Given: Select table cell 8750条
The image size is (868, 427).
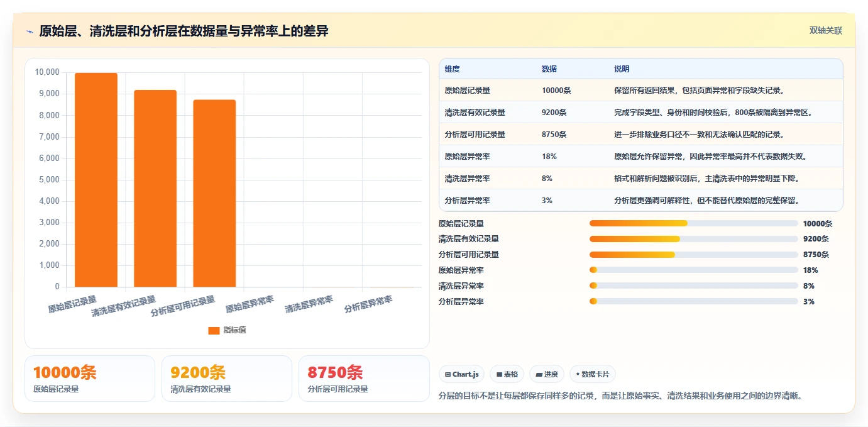Looking at the screenshot, I should click(x=554, y=135).
